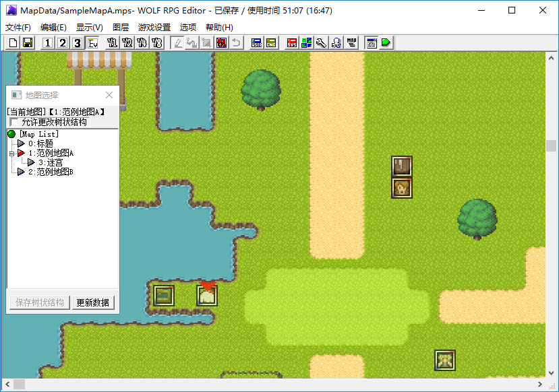Collapse the 1:范例地图A tree node

[x=11, y=154]
